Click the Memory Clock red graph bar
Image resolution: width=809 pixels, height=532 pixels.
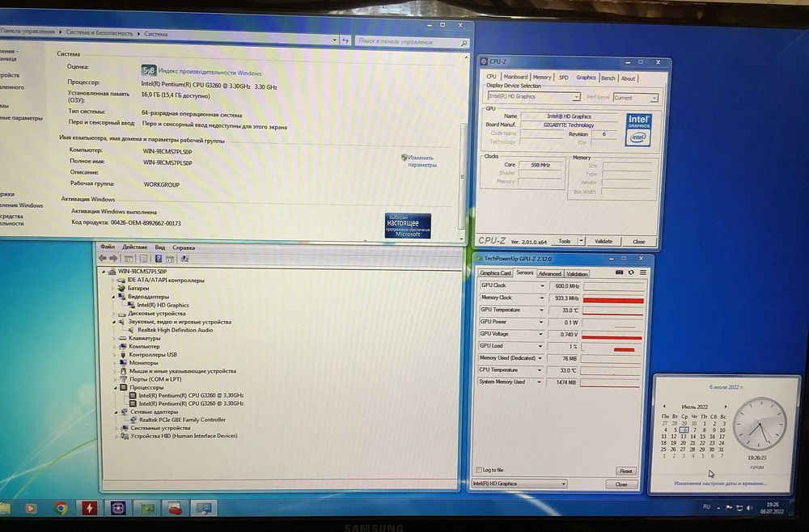(x=613, y=300)
